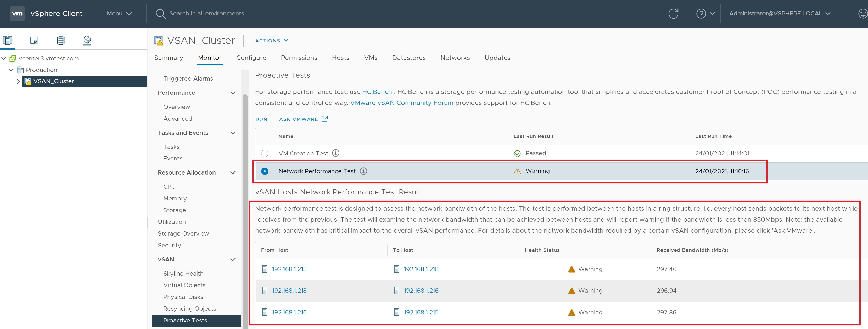Open the VMs and Templates inventory icon
868x329 pixels.
click(34, 41)
